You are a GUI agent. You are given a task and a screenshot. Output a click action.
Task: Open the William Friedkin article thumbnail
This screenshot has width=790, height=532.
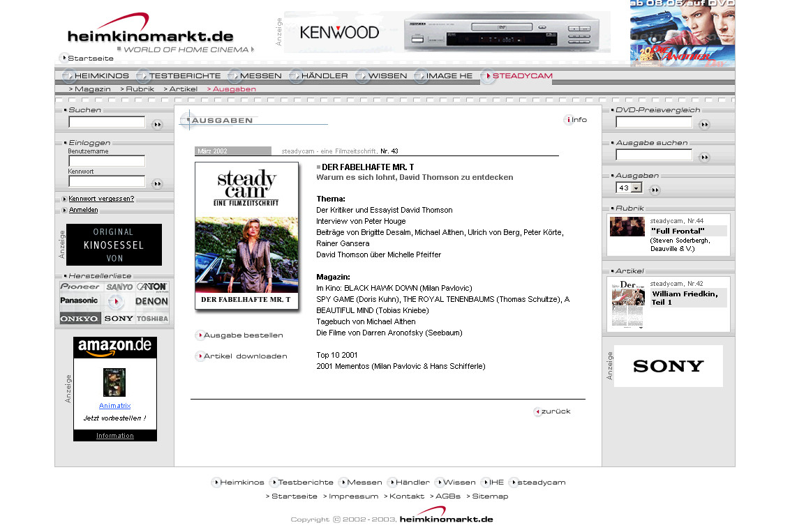pyautogui.click(x=628, y=305)
